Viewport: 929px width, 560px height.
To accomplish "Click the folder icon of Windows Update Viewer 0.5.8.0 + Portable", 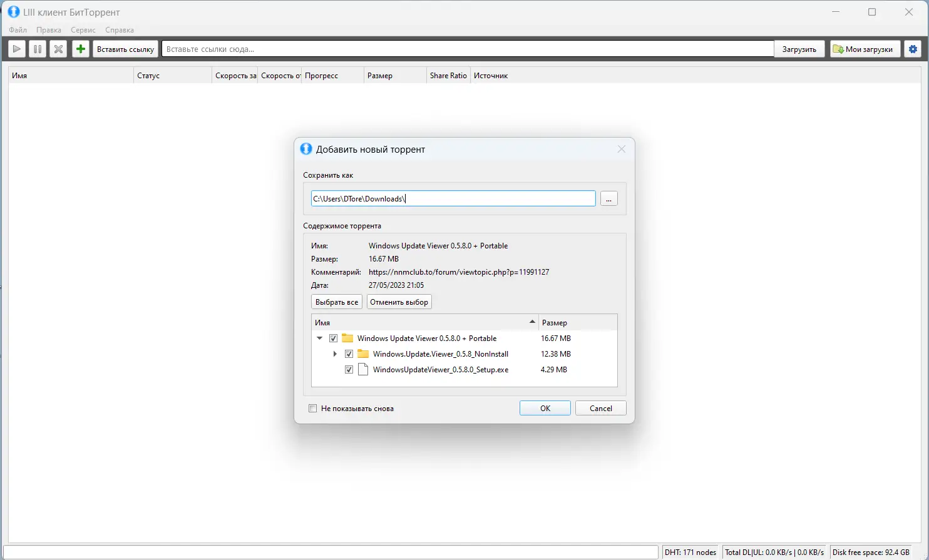I will 347,338.
